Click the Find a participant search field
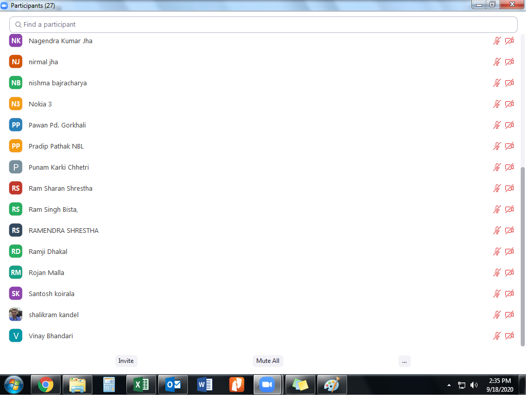532x403 pixels. 263,25
